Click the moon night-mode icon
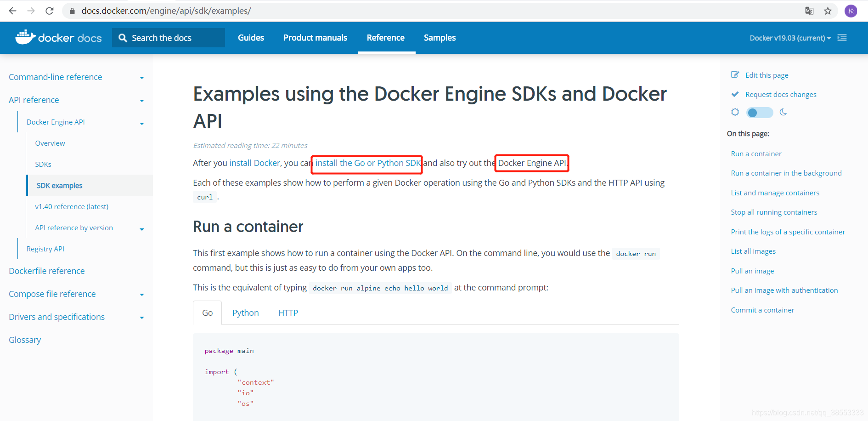This screenshot has width=868, height=421. pos(783,112)
